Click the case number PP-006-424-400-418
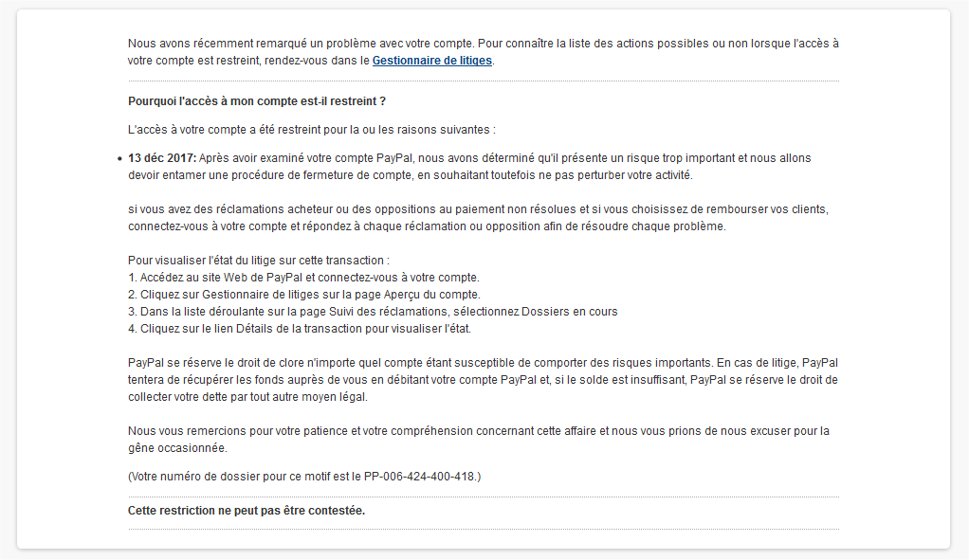The image size is (969, 560). click(x=420, y=476)
